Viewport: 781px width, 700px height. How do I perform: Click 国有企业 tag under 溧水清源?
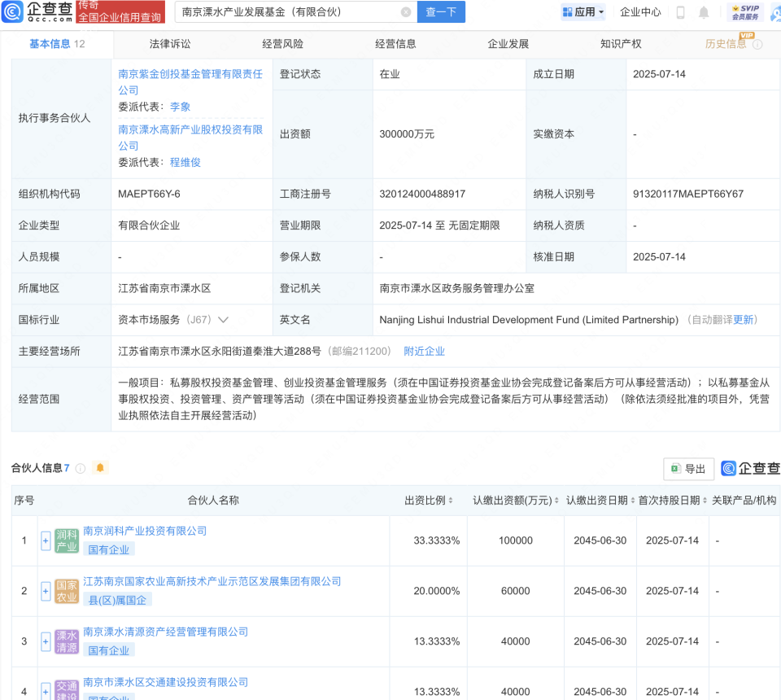[x=108, y=650]
